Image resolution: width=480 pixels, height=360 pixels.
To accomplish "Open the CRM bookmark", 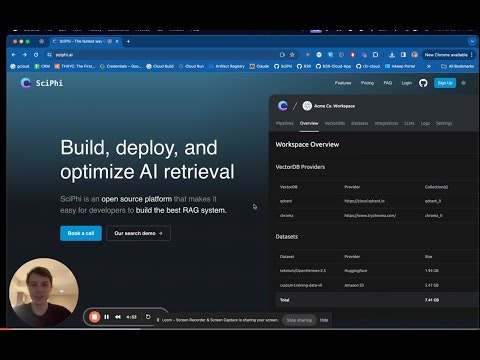I will (x=42, y=66).
